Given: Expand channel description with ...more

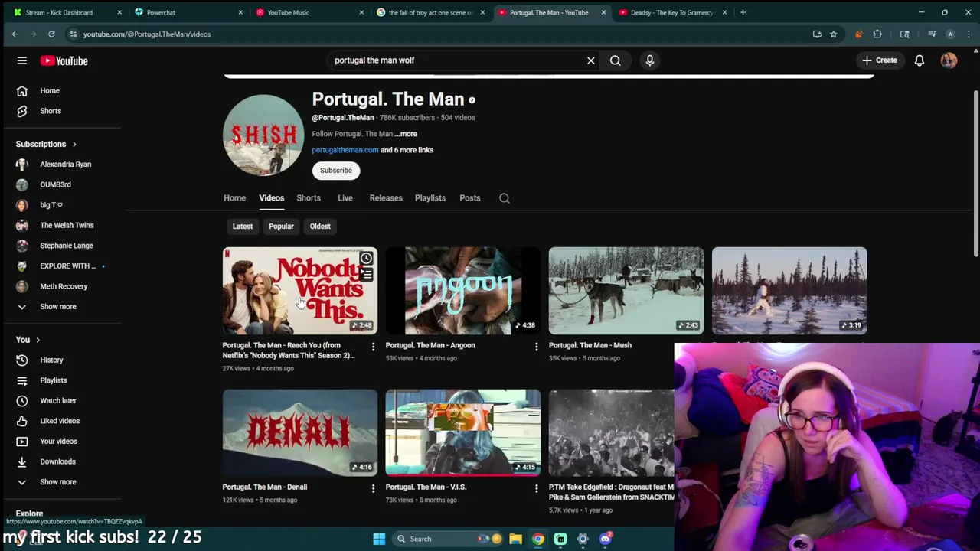Looking at the screenshot, I should (406, 134).
